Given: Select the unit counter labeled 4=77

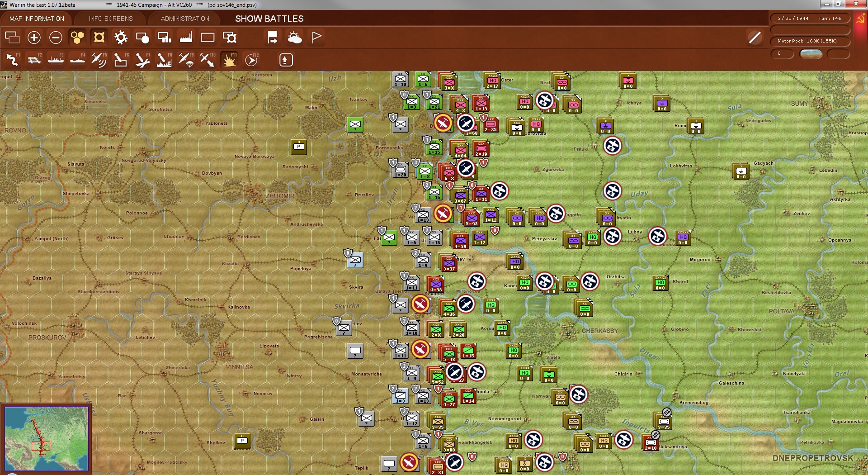Looking at the screenshot, I should pyautogui.click(x=449, y=399).
